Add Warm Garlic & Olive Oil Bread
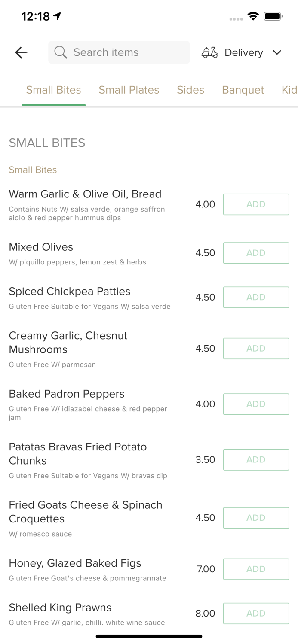This screenshot has width=298, height=644. point(256,204)
